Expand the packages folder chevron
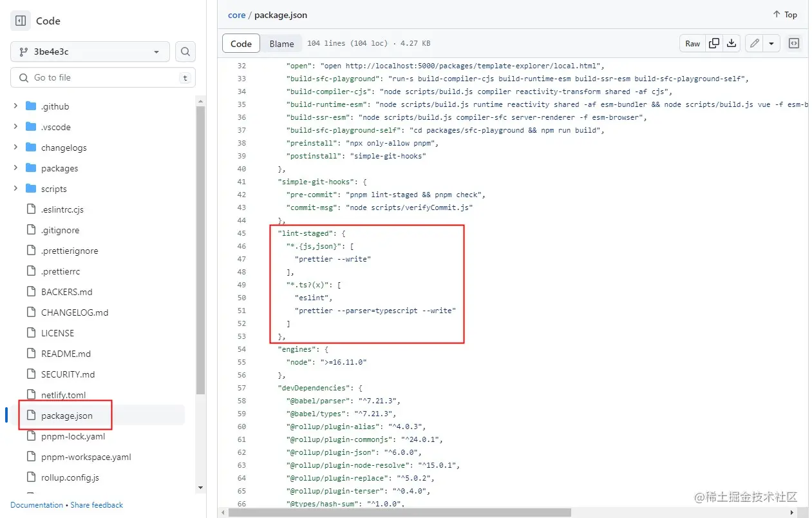Viewport: 812px width, 518px height. (x=15, y=168)
